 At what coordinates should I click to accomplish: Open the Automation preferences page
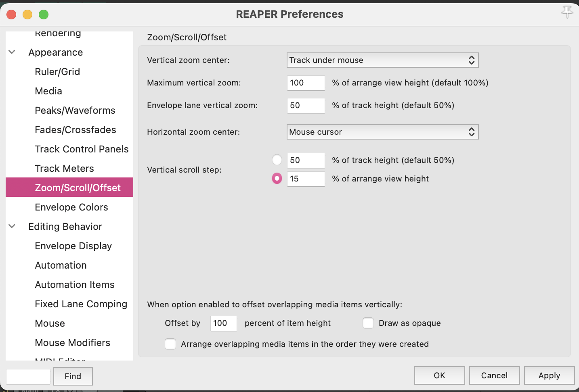coord(61,265)
